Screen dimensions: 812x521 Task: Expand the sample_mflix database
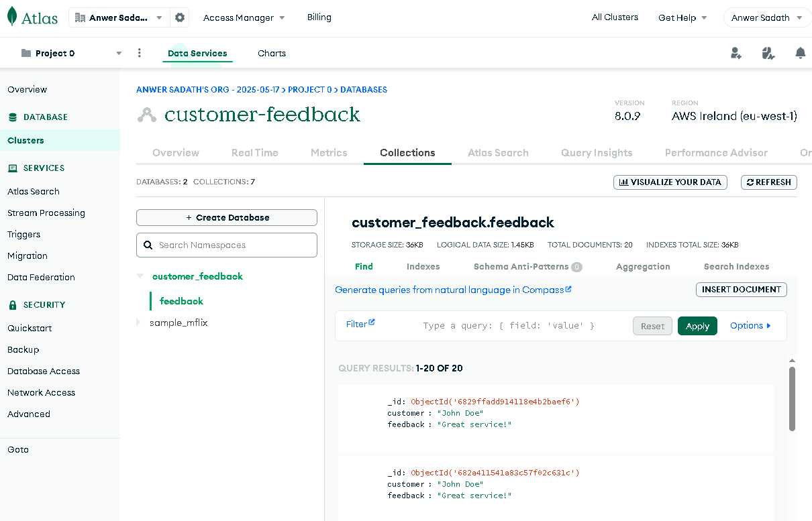138,323
